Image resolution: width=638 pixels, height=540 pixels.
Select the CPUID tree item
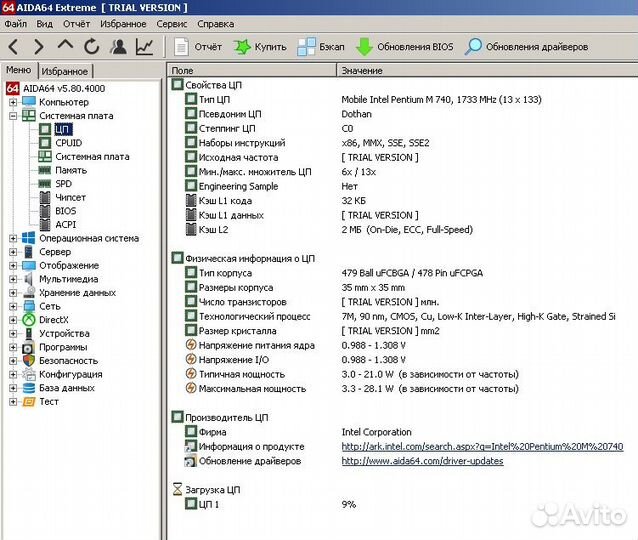pyautogui.click(x=69, y=143)
